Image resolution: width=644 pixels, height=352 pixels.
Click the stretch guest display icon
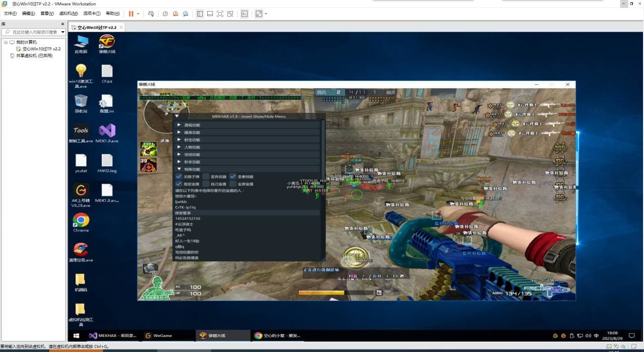click(259, 14)
